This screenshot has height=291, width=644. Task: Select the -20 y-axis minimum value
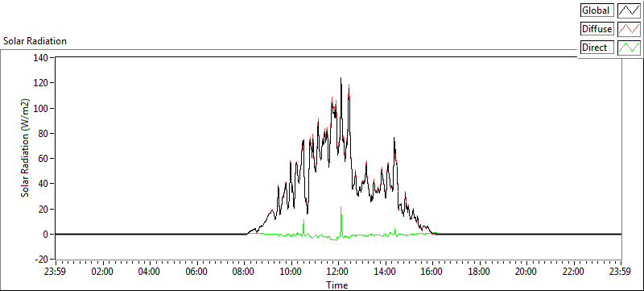pyautogui.click(x=41, y=260)
